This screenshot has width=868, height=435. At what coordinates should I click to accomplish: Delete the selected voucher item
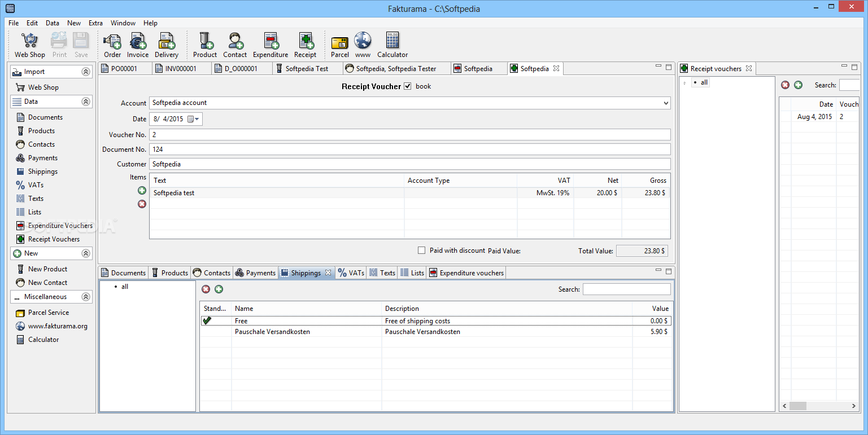tap(142, 204)
